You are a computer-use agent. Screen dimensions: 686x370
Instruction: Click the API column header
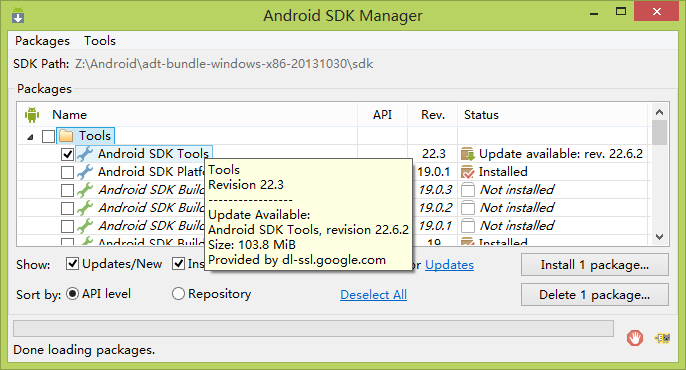point(382,115)
